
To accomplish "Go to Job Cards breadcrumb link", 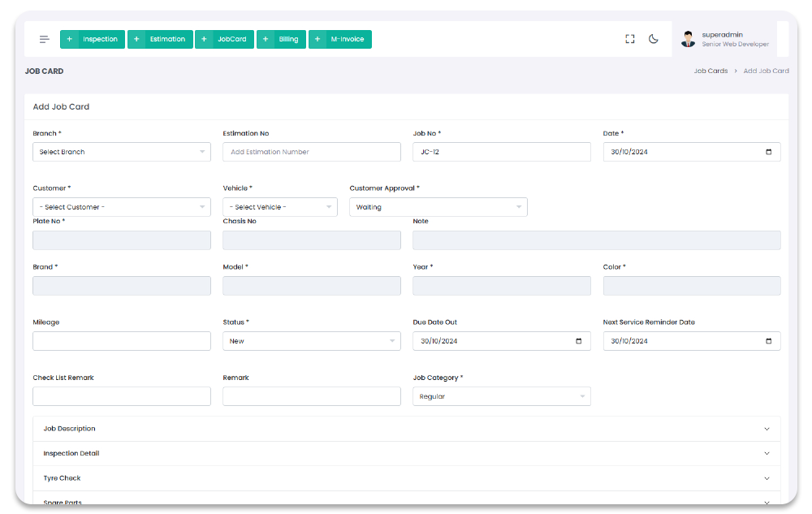I will pyautogui.click(x=710, y=71).
